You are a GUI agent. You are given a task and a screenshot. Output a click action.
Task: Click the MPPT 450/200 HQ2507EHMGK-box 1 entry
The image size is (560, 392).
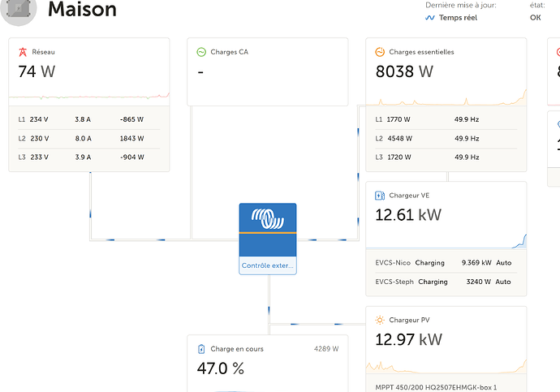point(436,387)
